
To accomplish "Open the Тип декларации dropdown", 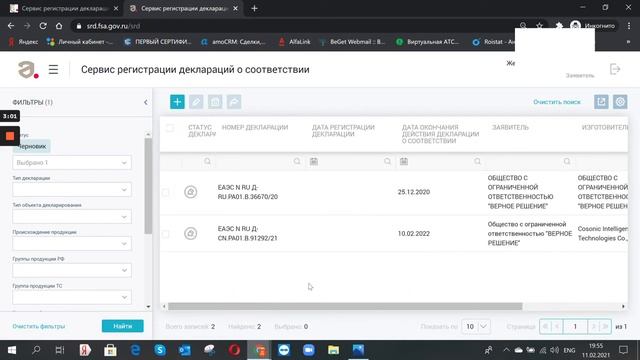I will point(72,189).
